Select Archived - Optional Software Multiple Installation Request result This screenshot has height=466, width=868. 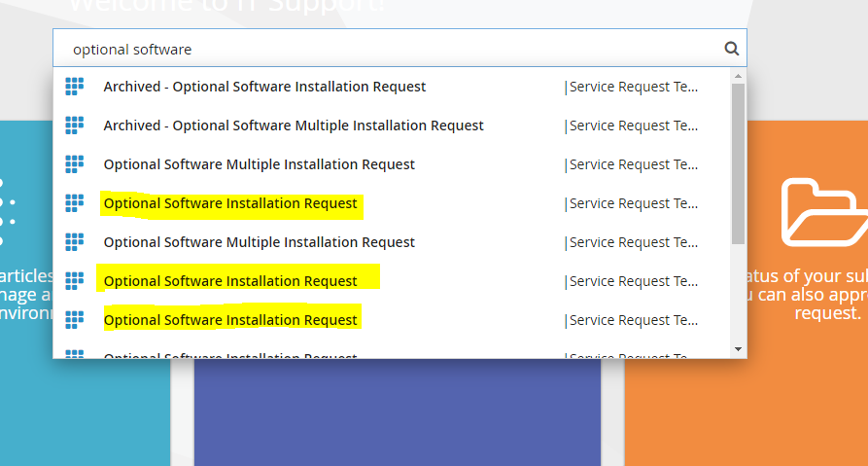click(294, 125)
